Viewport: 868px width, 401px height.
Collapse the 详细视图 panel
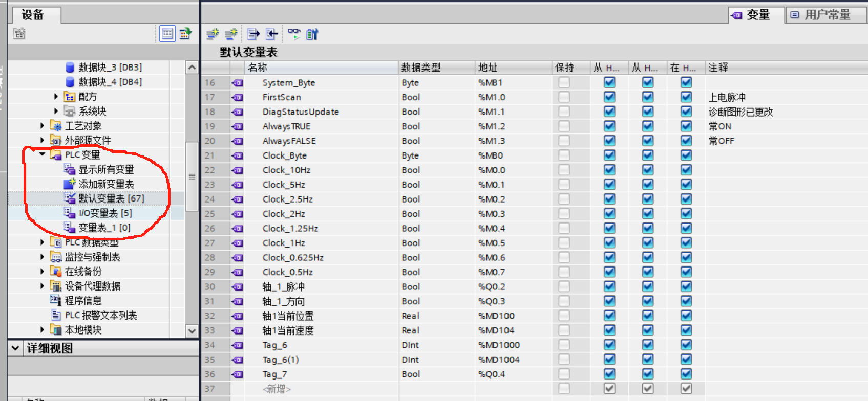pyautogui.click(x=15, y=348)
